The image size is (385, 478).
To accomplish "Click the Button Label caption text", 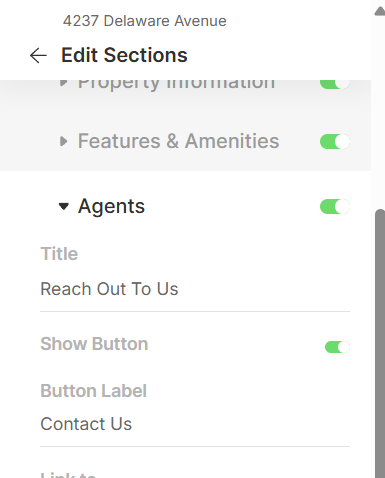I will (93, 391).
